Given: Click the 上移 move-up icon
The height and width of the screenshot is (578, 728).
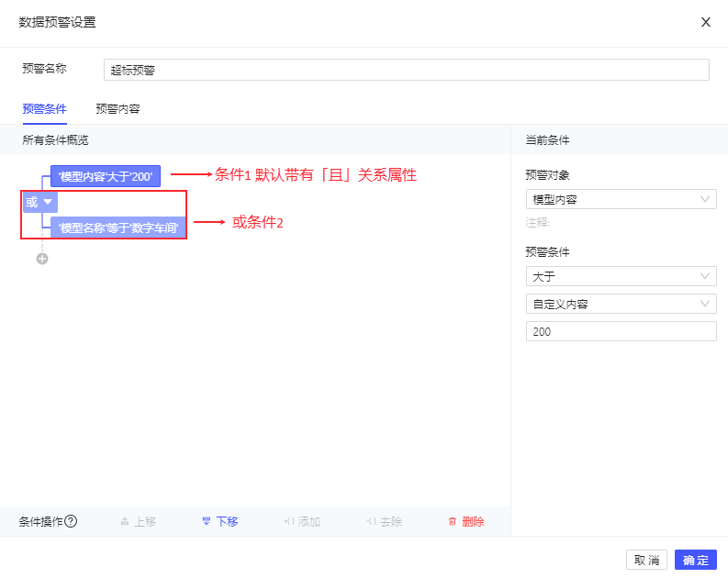Looking at the screenshot, I should pyautogui.click(x=125, y=521).
